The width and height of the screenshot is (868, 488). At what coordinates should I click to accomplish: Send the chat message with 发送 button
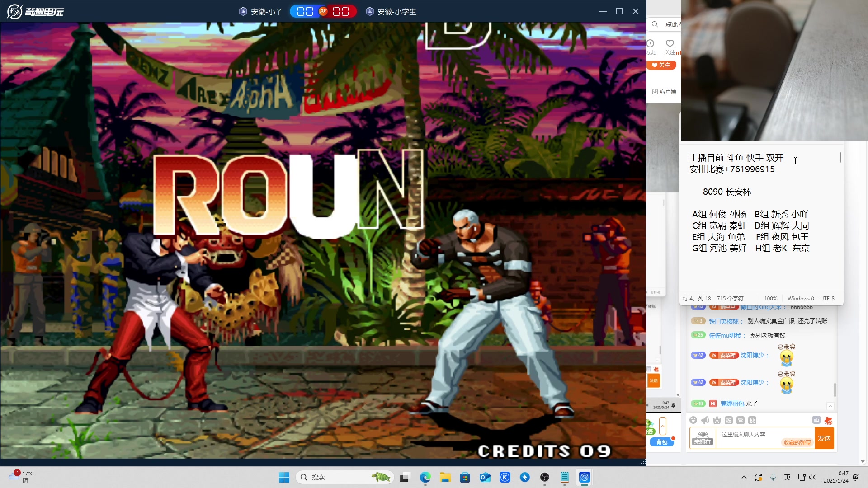coord(824,438)
